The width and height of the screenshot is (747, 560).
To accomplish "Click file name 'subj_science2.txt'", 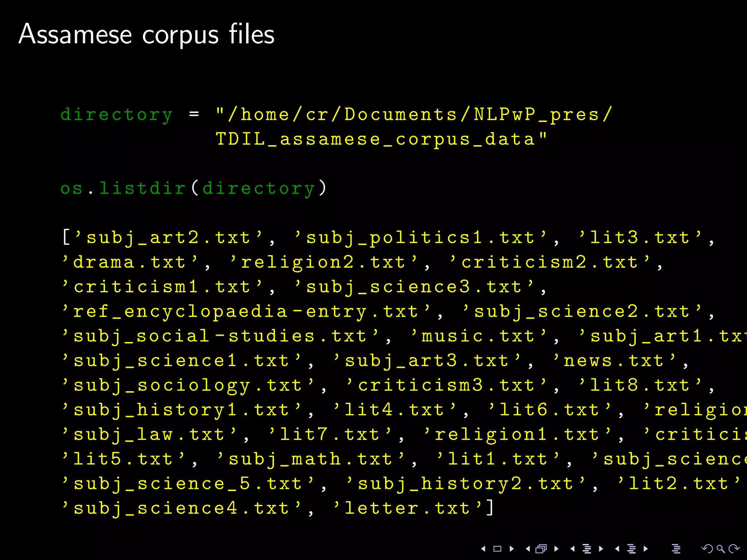I will click(x=581, y=312).
